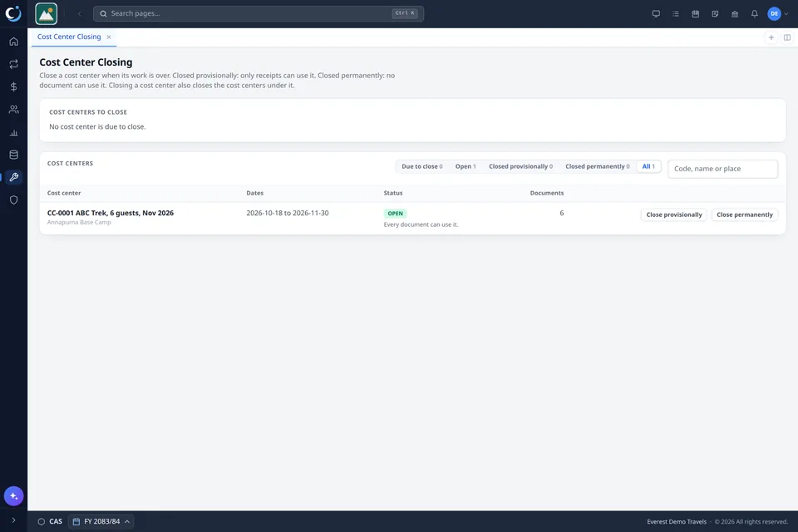The image size is (798, 532).
Task: Filter by Closed permanently
Action: [x=598, y=166]
